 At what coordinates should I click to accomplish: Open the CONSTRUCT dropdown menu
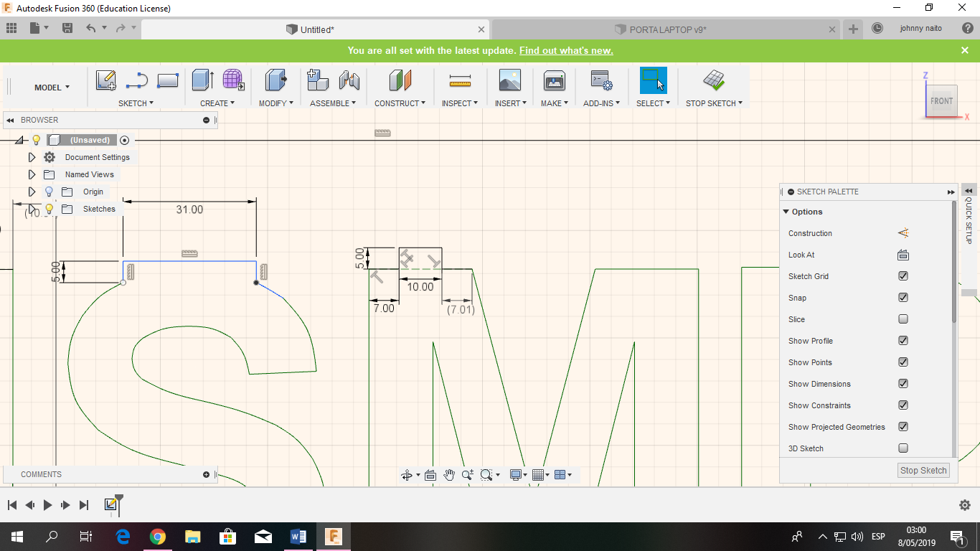[400, 103]
